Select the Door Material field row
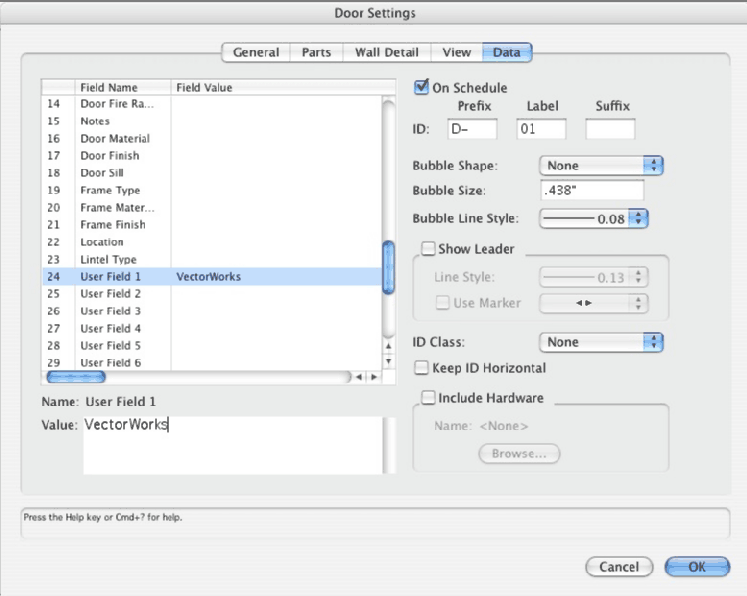The image size is (747, 596). coord(115,139)
